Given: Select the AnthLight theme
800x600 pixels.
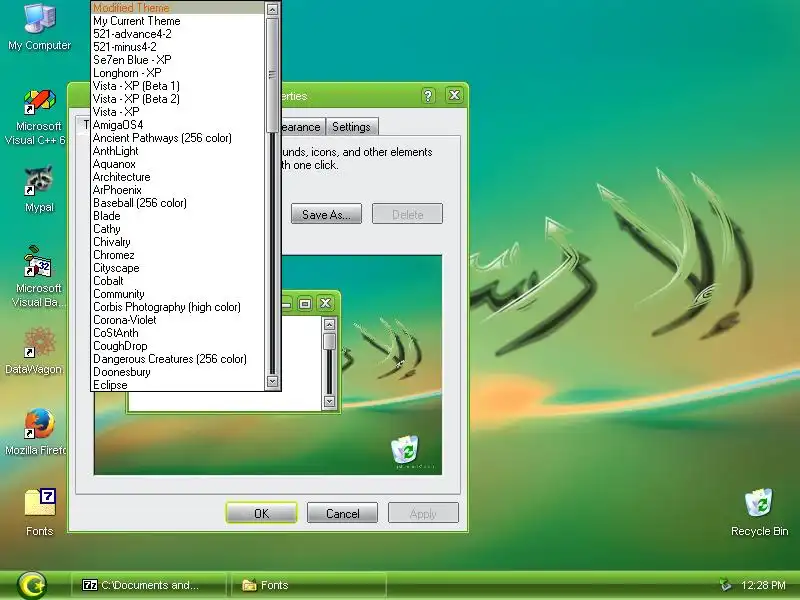Looking at the screenshot, I should pyautogui.click(x=178, y=151).
